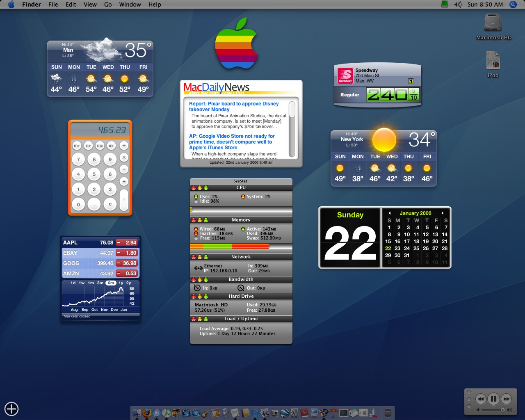Open the Edit menu

(71, 5)
